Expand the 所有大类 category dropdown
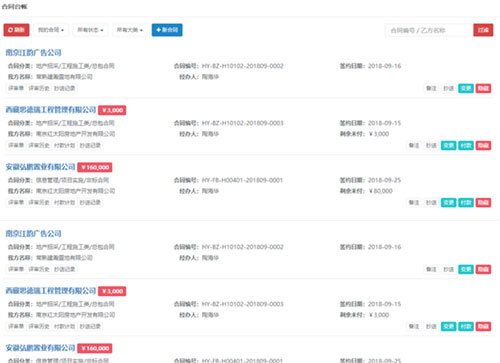Image resolution: width=500 pixels, height=363 pixels. pyautogui.click(x=130, y=30)
